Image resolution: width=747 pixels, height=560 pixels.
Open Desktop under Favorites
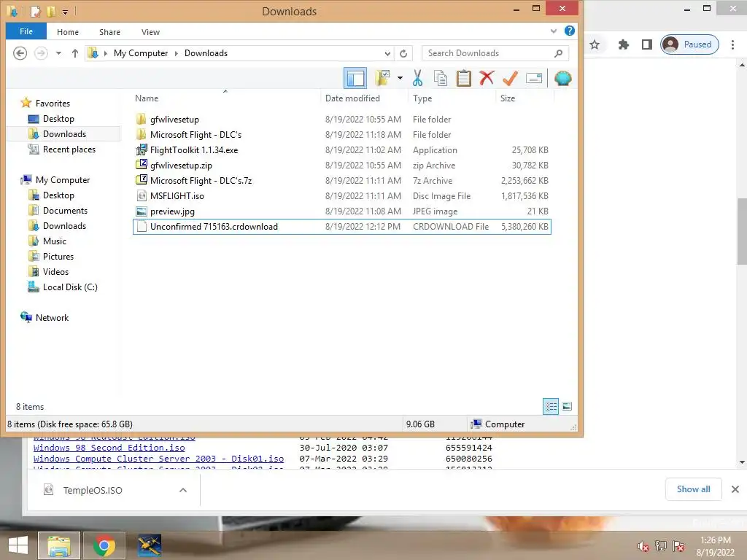(x=58, y=119)
